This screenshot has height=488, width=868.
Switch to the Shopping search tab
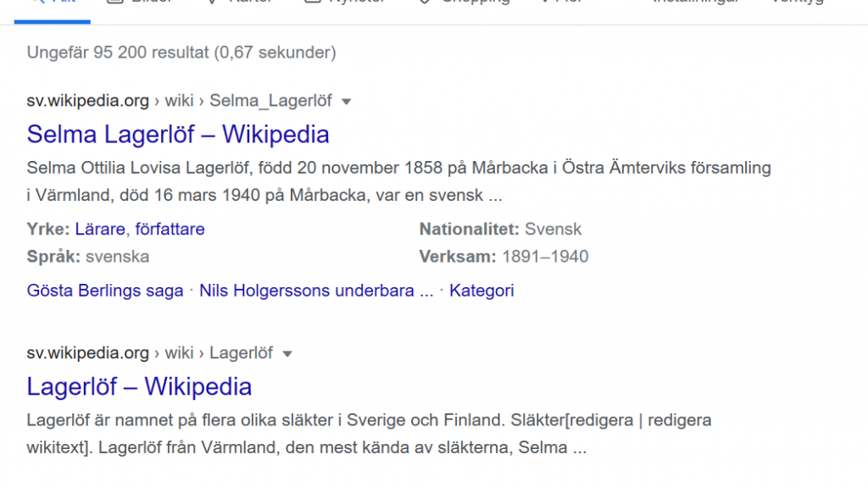click(x=464, y=3)
